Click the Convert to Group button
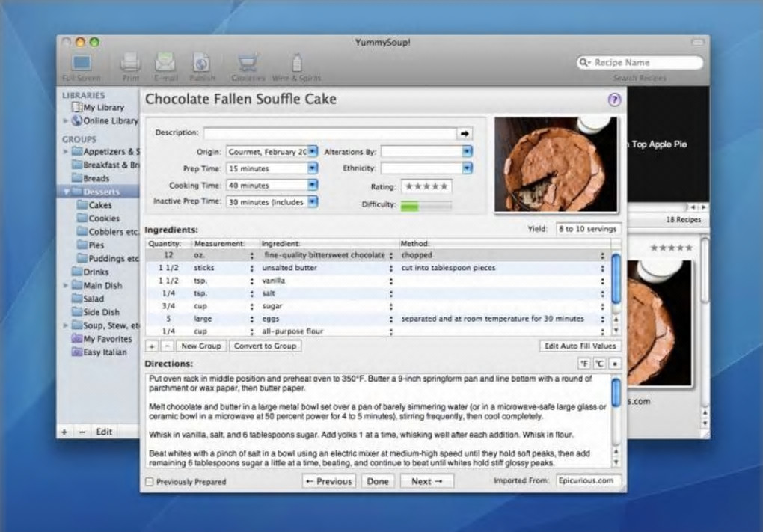 click(266, 346)
